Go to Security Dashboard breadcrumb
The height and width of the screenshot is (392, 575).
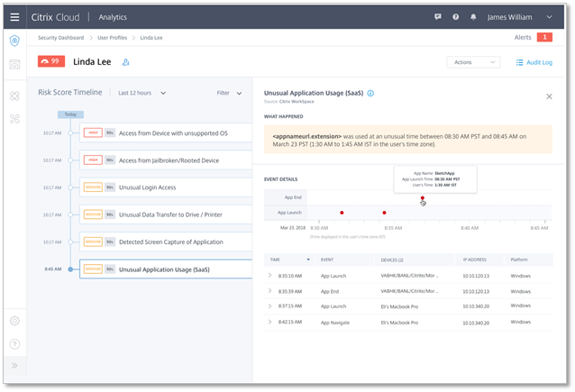pyautogui.click(x=61, y=38)
